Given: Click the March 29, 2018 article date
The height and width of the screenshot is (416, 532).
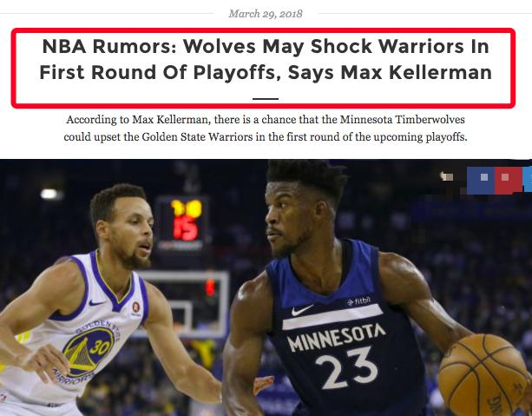Looking at the screenshot, I should click(x=266, y=14).
